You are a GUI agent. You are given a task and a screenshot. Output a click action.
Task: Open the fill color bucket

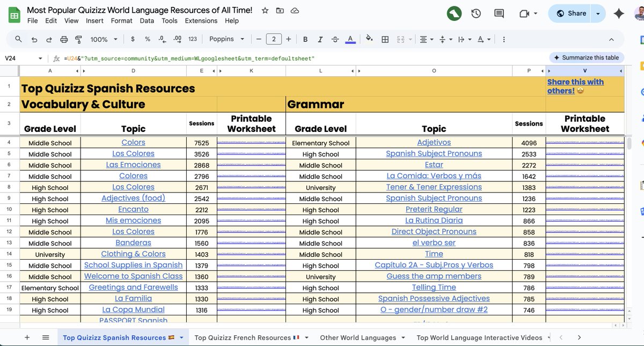tap(369, 39)
